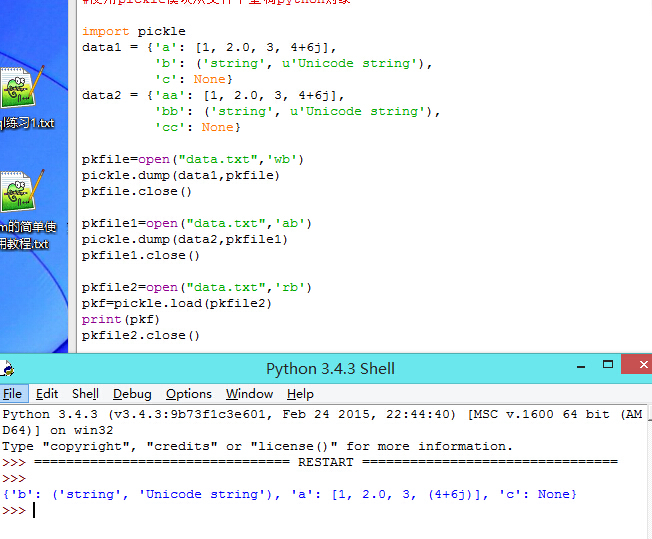
Task: Click the 练习1.txt desktop file label
Action: tap(28, 124)
